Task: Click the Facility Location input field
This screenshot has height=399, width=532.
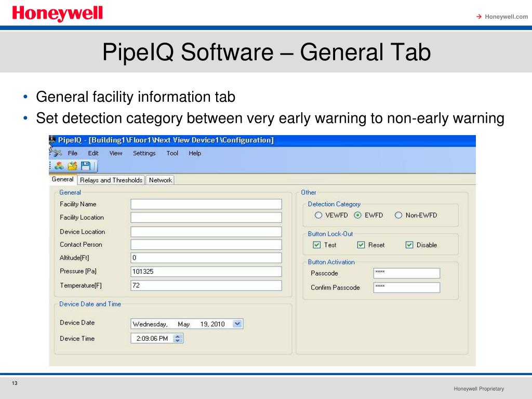Action: pyautogui.click(x=206, y=218)
